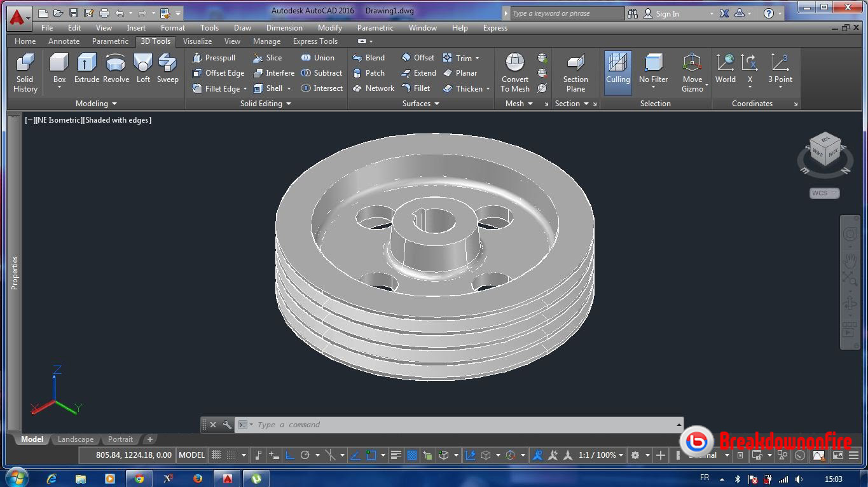Image resolution: width=868 pixels, height=487 pixels.
Task: Open the AutoCAD application menu button
Action: [x=18, y=18]
